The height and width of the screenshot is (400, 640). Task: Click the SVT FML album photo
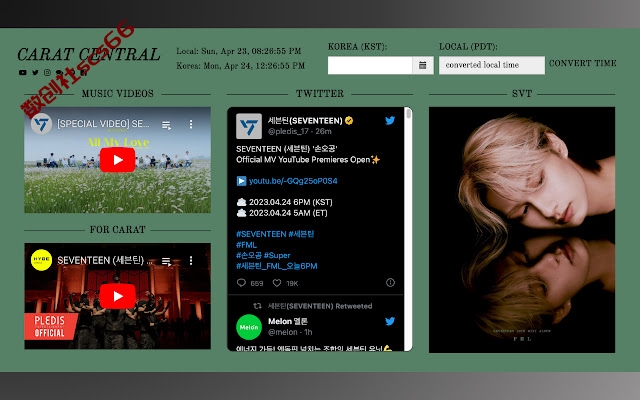tap(522, 230)
